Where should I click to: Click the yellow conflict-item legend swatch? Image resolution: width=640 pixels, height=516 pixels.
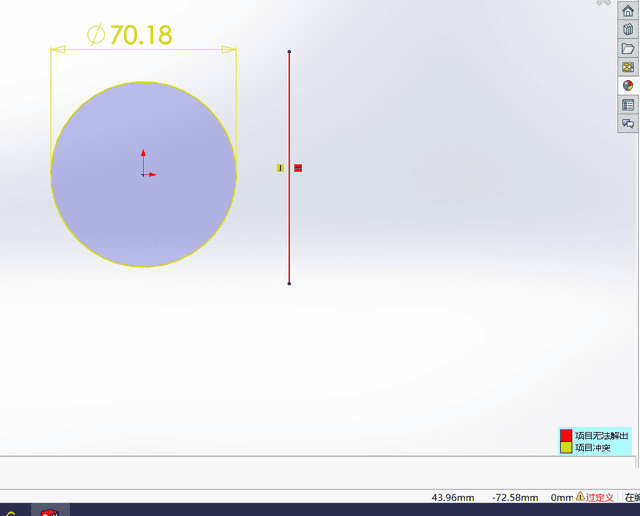(566, 447)
